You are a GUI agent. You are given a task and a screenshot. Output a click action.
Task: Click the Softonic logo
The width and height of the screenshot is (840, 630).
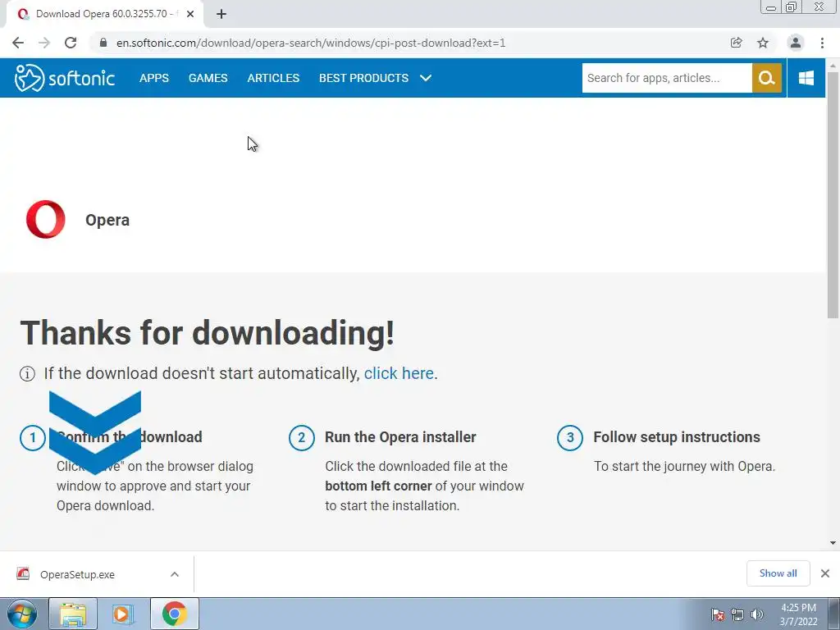click(x=64, y=78)
